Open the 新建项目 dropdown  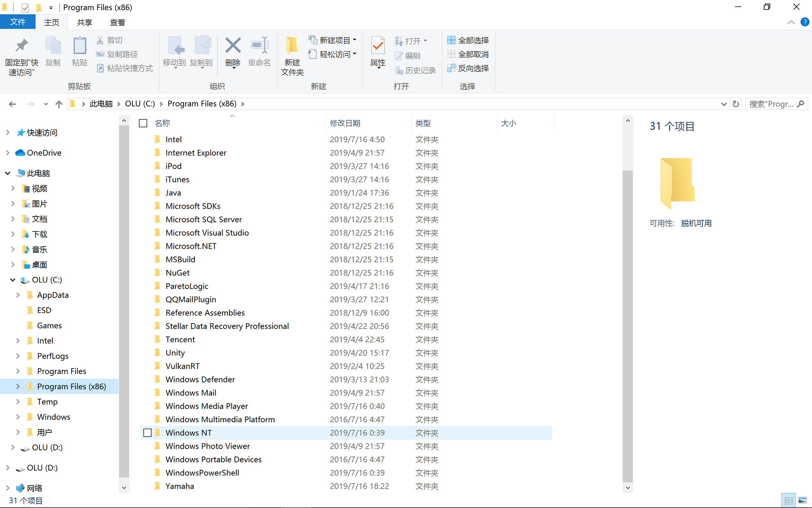(x=354, y=40)
